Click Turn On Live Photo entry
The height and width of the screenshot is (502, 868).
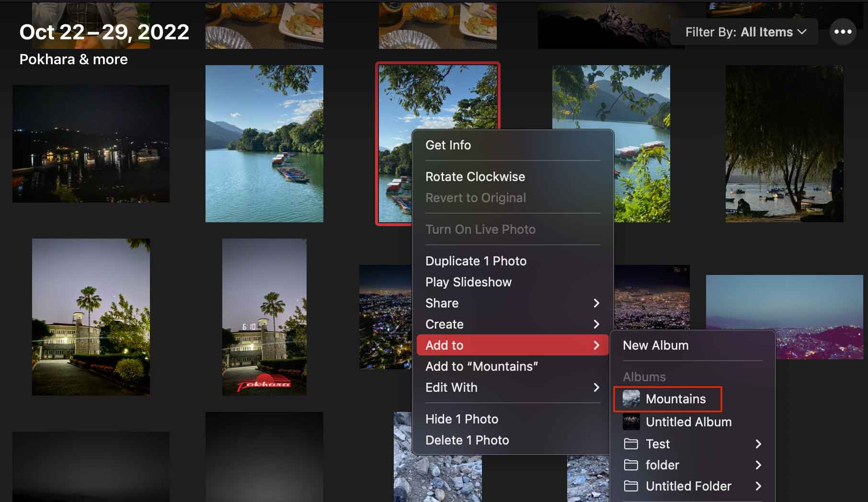(513, 229)
